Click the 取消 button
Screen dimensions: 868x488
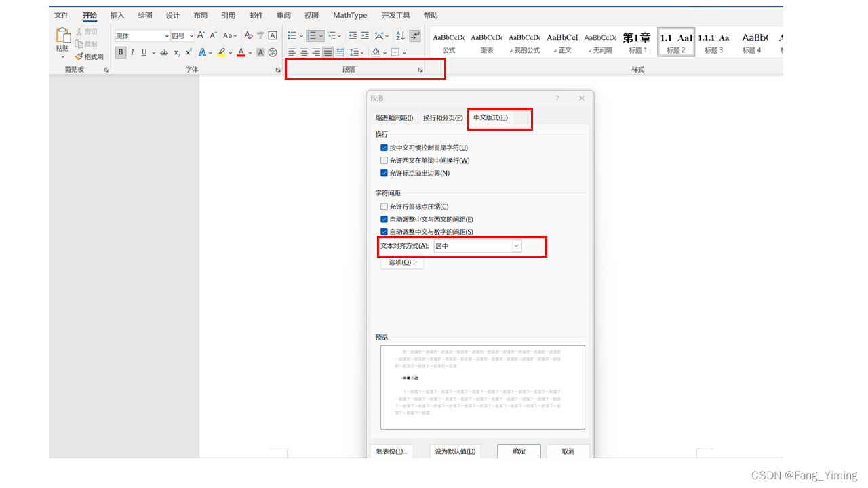[x=568, y=451]
